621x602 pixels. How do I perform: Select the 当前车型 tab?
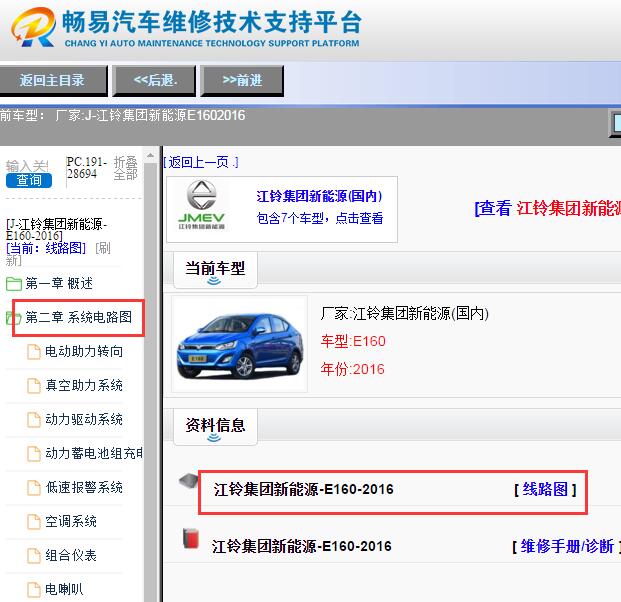pos(215,270)
